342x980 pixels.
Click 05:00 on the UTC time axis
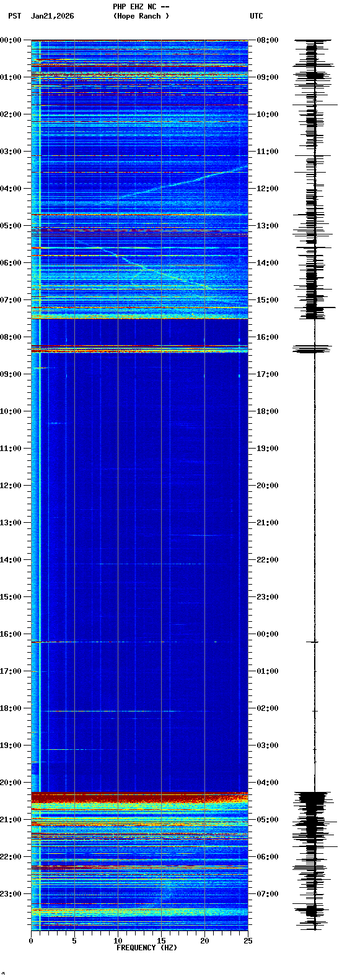tap(268, 820)
